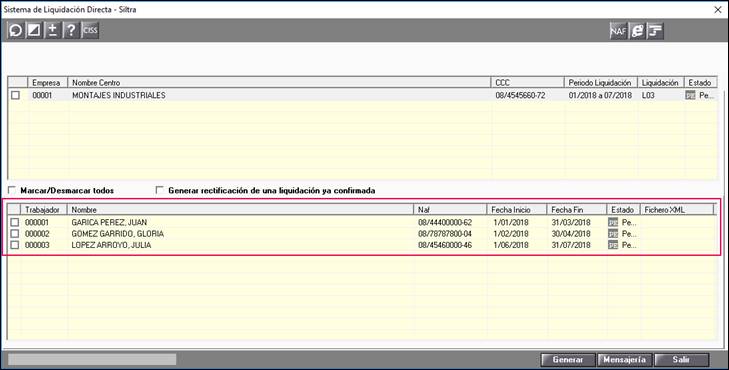729x370 pixels.
Task: Click the half-shaded square toolbar icon
Action: tap(34, 31)
